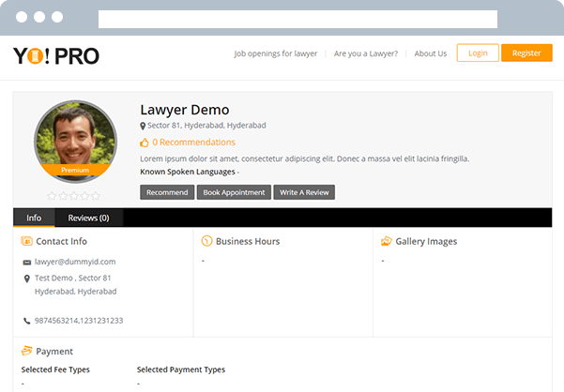Switch to the Reviews (0) tab
564x392 pixels.
tap(88, 218)
